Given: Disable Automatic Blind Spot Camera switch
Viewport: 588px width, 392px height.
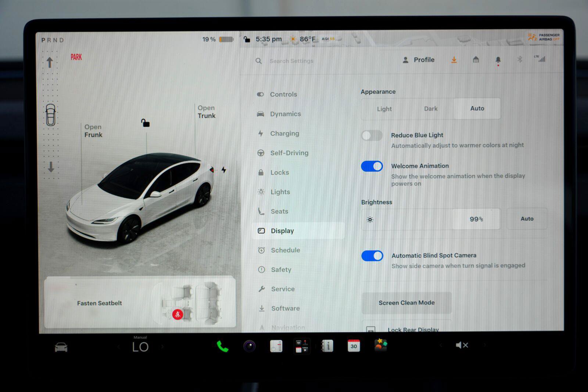Looking at the screenshot, I should click(372, 256).
